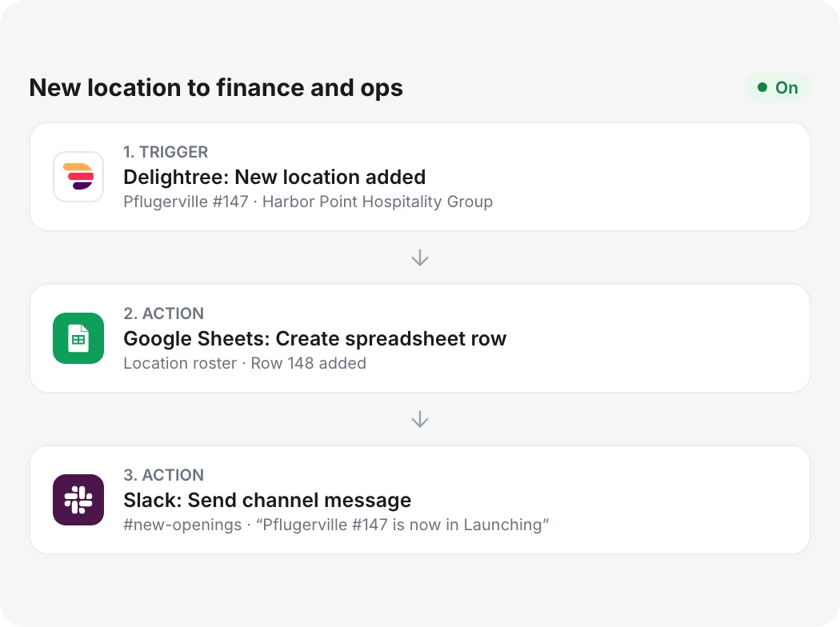The image size is (840, 627).
Task: Click the 3. ACTION label
Action: (163, 475)
